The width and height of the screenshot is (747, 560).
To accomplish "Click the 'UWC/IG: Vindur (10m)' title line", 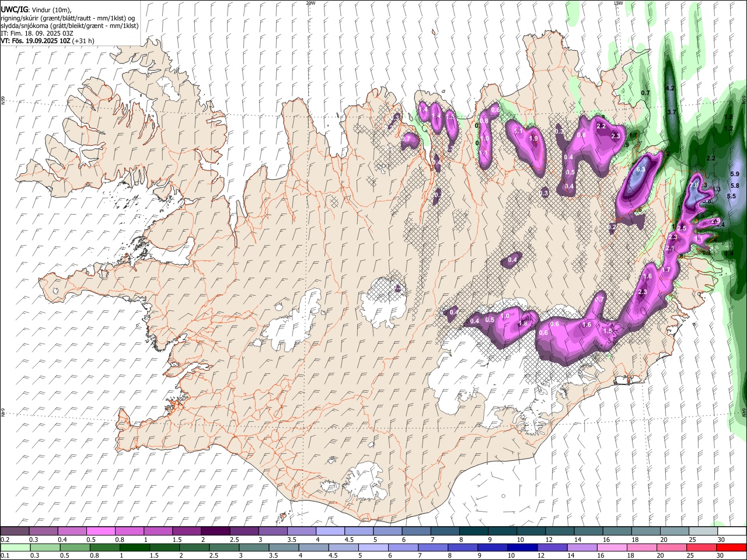I will coord(36,10).
